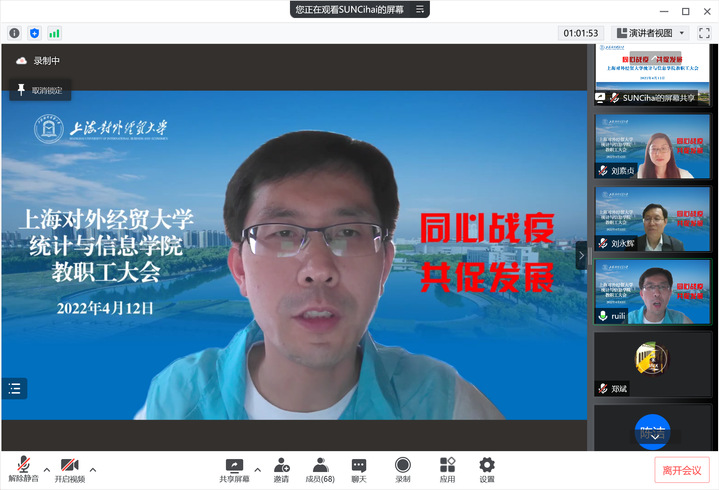Open the 聊天 chat panel

[358, 469]
